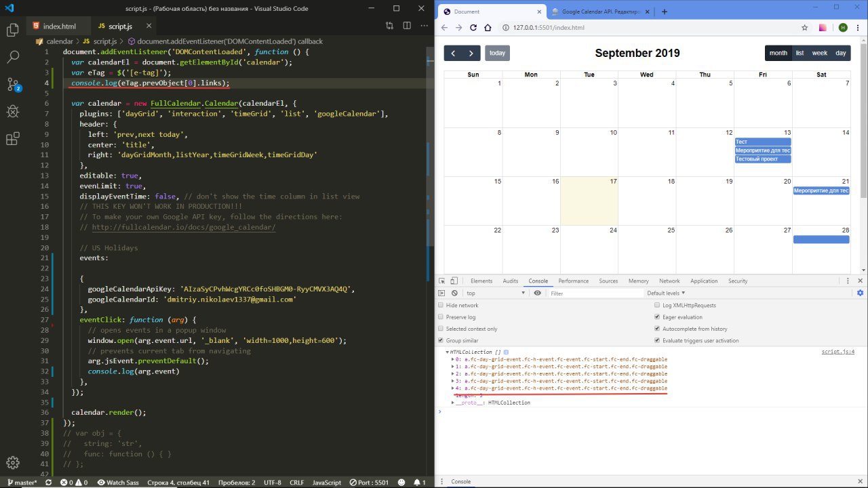Open DevTools console settings gear
The height and width of the screenshot is (488, 868).
[860, 293]
